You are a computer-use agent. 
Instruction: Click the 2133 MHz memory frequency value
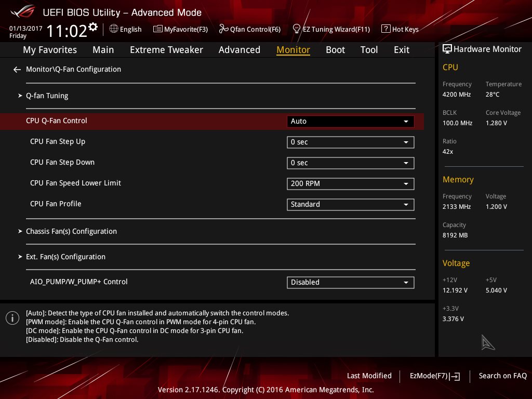pos(457,207)
